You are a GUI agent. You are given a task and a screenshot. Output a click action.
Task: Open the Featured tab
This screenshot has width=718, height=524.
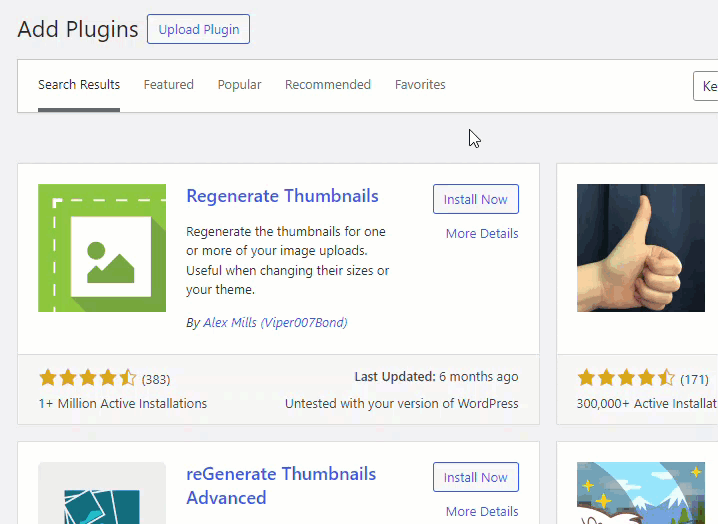[x=169, y=85]
